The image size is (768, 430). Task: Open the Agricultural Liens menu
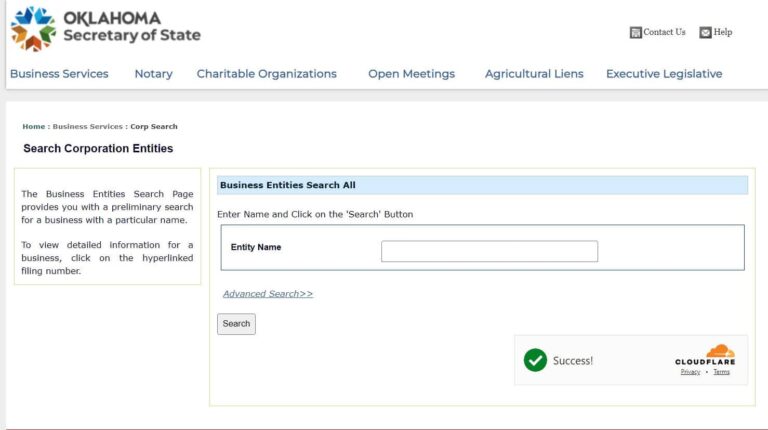pyautogui.click(x=534, y=74)
